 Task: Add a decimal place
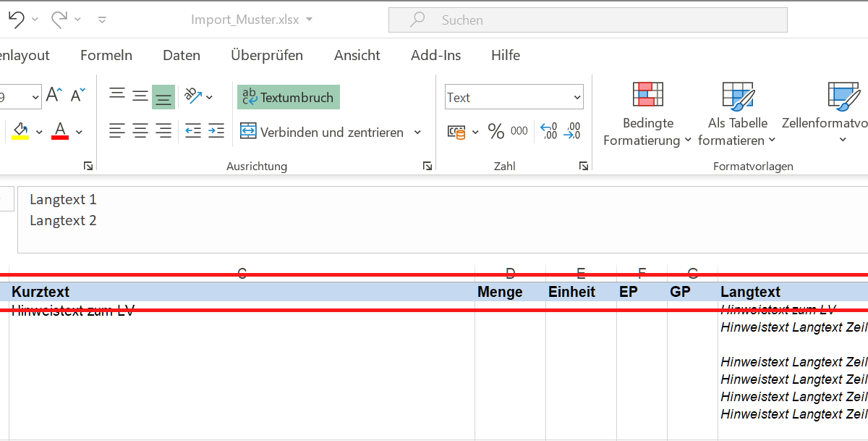pyautogui.click(x=549, y=131)
